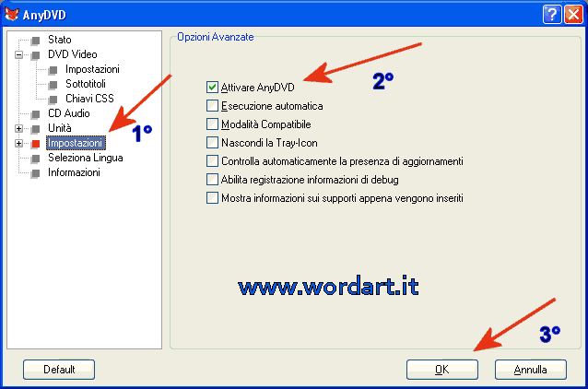
Task: Open Seleziona Lingua tree entry
Action: tap(86, 158)
